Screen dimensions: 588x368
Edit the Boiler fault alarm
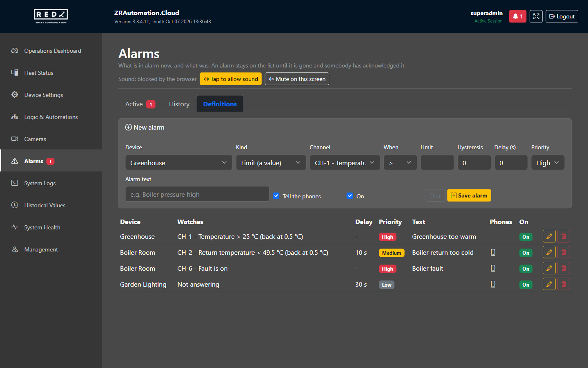coord(549,268)
